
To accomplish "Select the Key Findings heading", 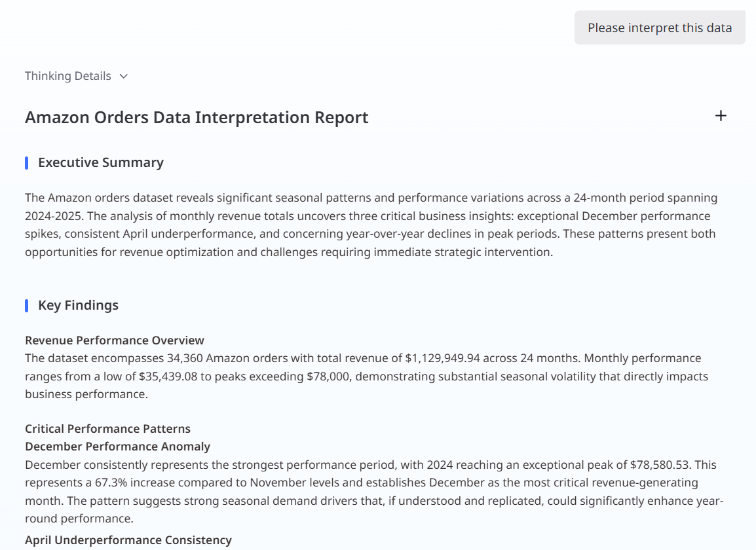I will click(x=78, y=305).
